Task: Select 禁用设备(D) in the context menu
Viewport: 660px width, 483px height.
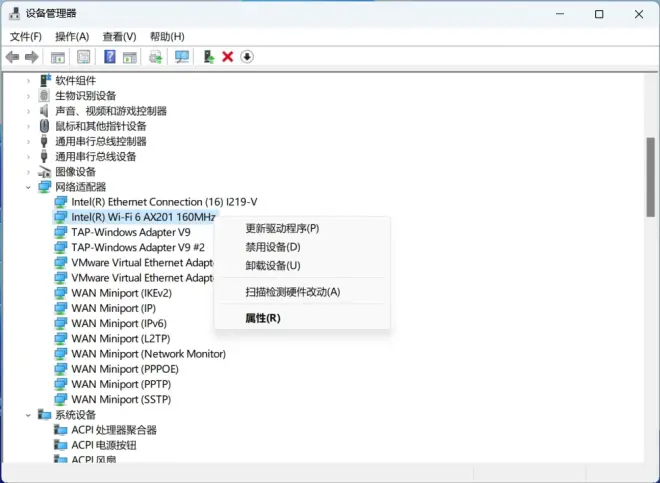Action: [273, 247]
